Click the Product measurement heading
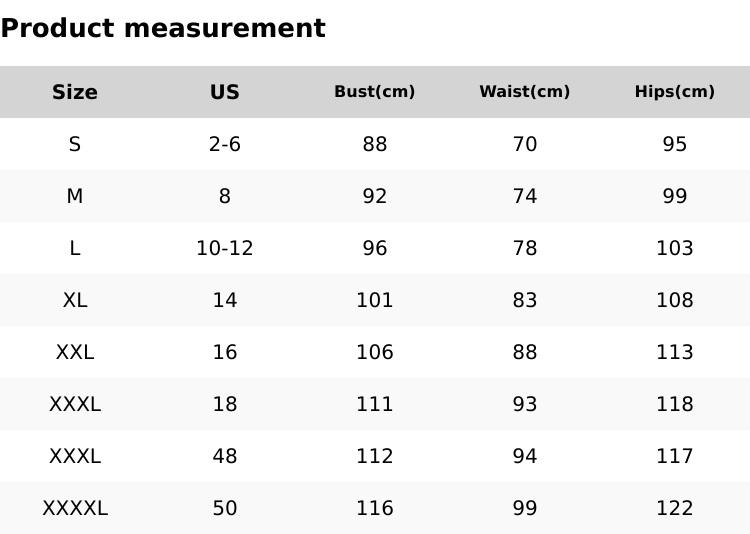Screen dimensions: 750x534 tap(163, 28)
